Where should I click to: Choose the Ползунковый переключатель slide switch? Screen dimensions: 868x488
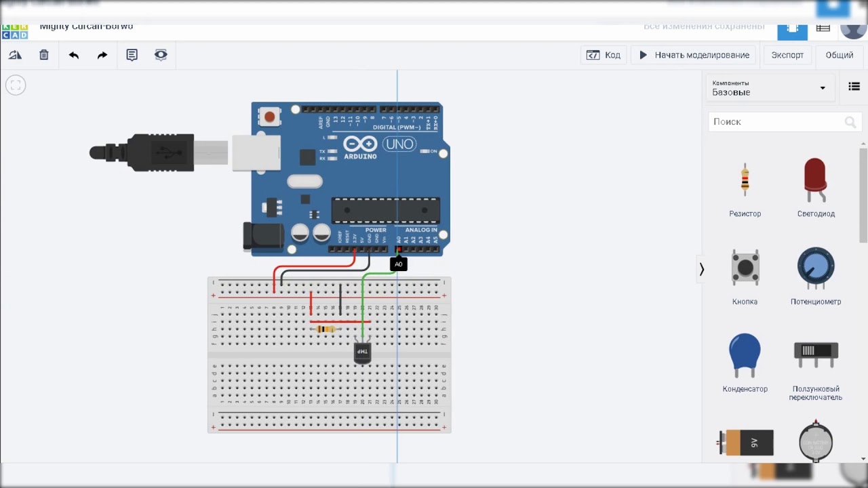pyautogui.click(x=816, y=371)
